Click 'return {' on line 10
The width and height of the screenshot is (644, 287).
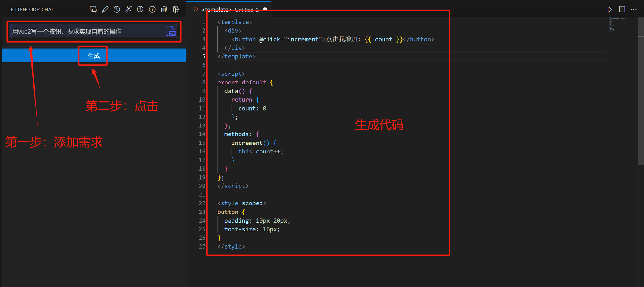pos(245,100)
